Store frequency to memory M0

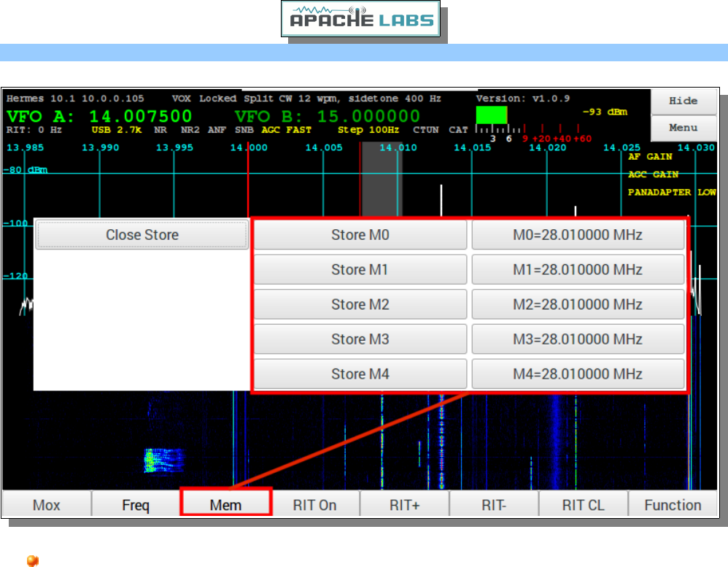(x=360, y=235)
